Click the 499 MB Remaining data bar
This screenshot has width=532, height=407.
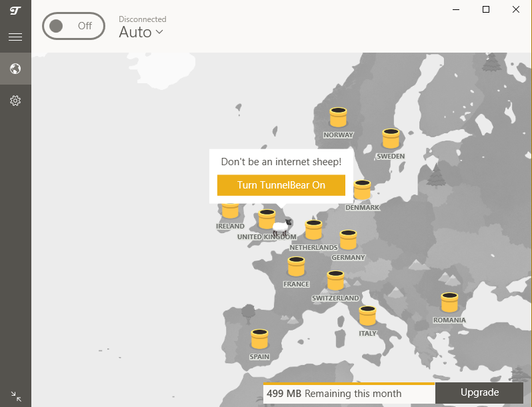(349, 394)
